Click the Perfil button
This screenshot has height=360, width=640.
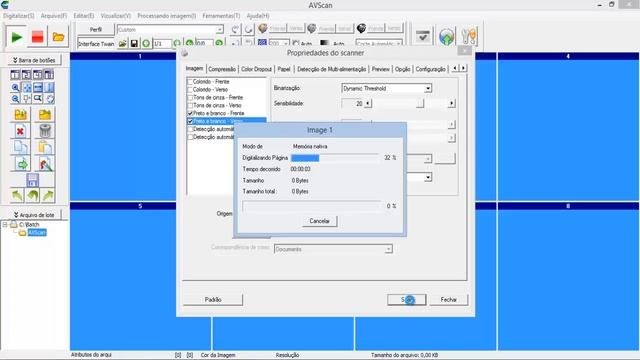96,29
